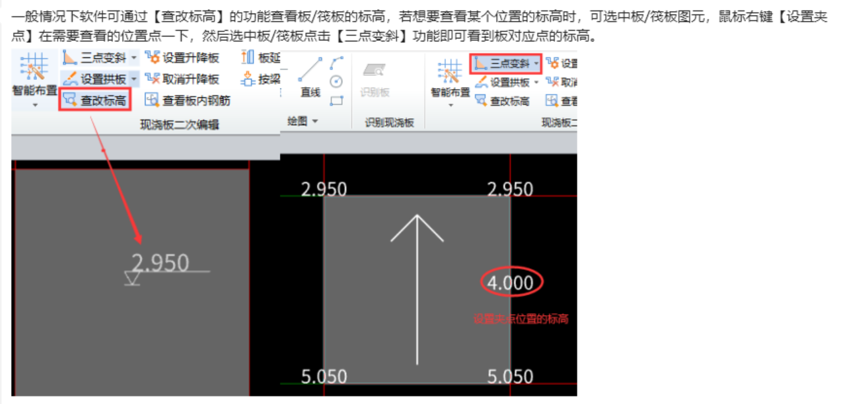Click the cut-off 设置 升降板 icon in right ribbon
The image size is (868, 404).
(552, 63)
